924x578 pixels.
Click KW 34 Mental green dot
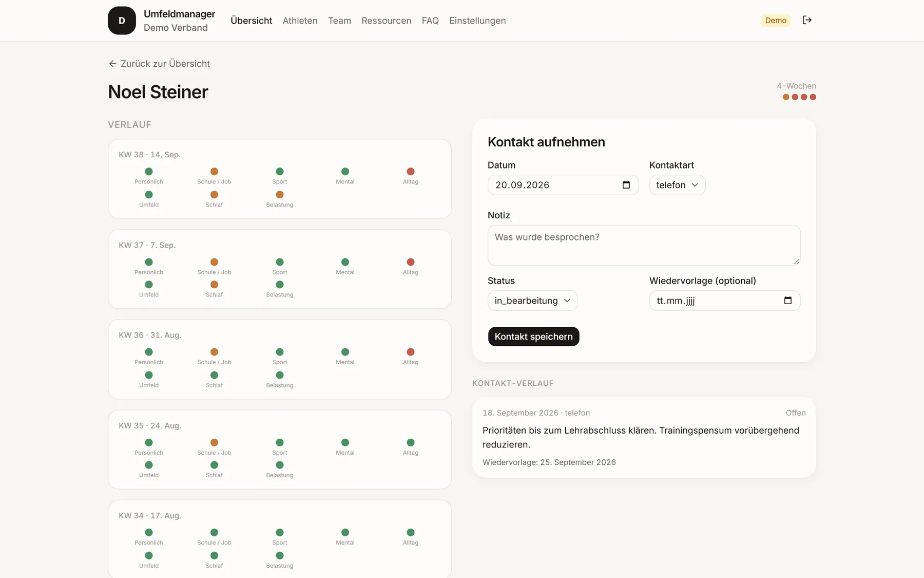(x=345, y=532)
